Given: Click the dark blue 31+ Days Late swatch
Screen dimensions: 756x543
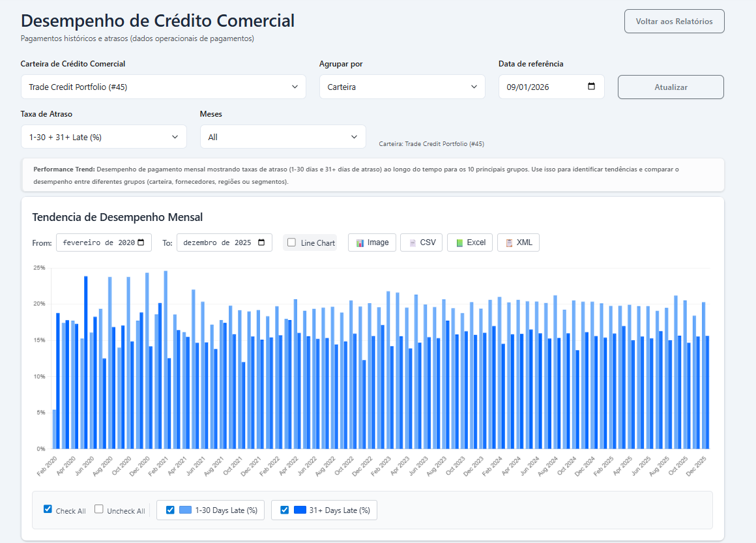Looking at the screenshot, I should coord(300,510).
